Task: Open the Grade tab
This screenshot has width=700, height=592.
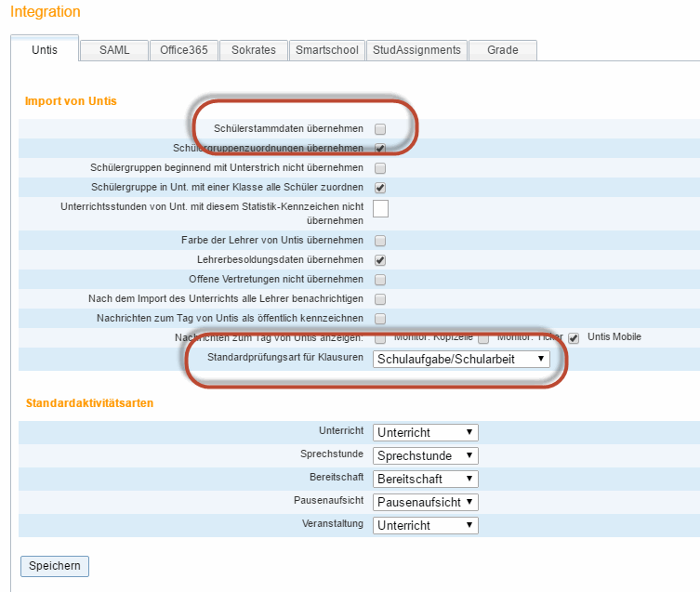Action: (x=502, y=50)
